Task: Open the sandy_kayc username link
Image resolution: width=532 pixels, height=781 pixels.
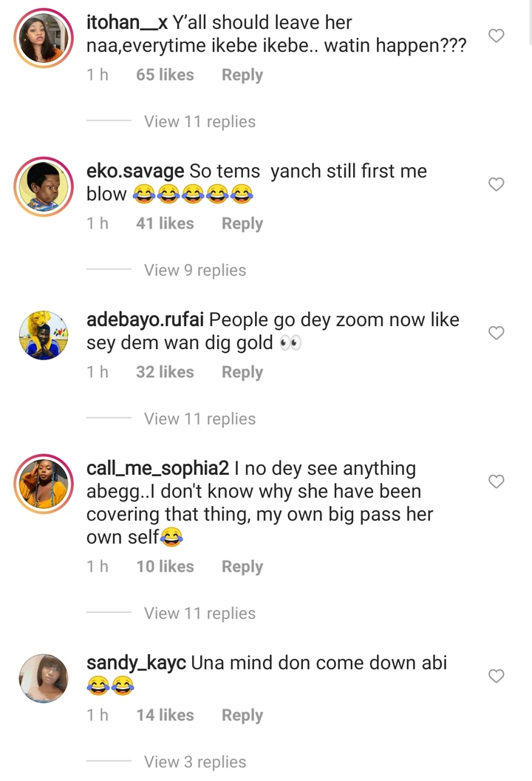Action: [136, 663]
